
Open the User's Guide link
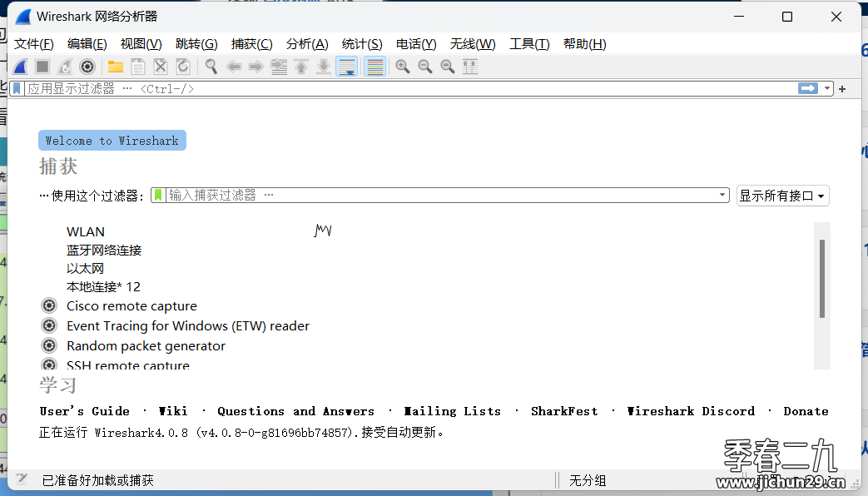[84, 410]
